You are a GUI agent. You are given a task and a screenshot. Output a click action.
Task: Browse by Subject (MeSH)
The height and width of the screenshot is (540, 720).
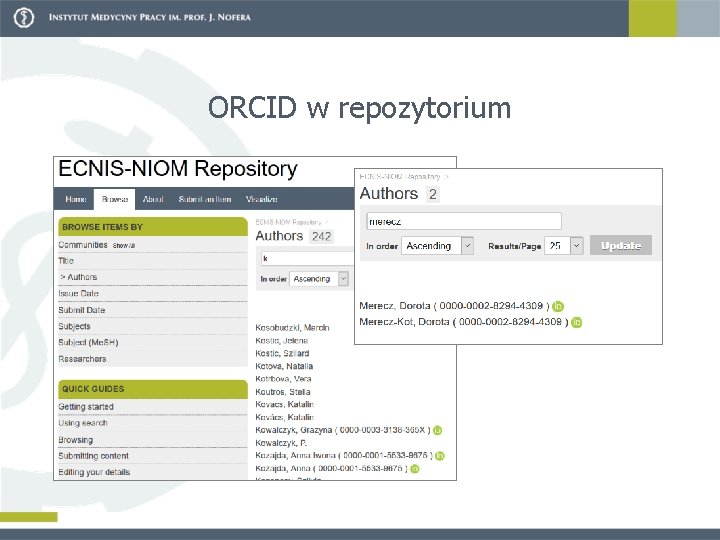(x=88, y=343)
